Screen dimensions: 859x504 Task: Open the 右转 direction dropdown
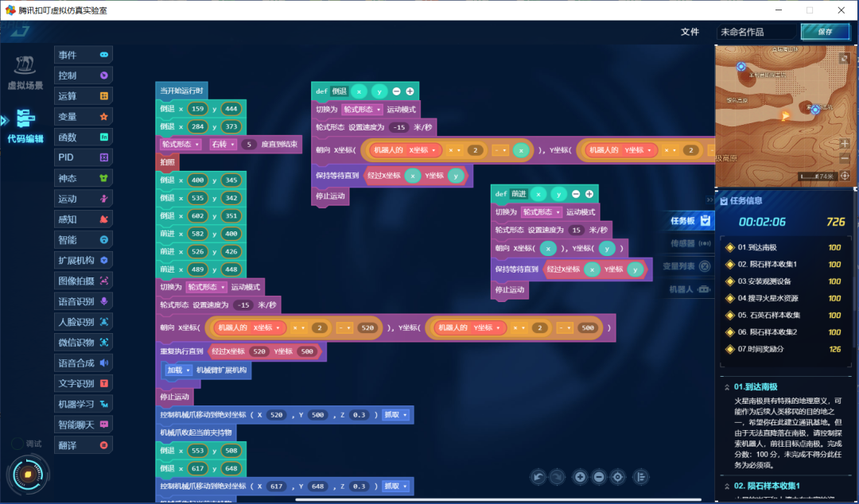tap(223, 145)
